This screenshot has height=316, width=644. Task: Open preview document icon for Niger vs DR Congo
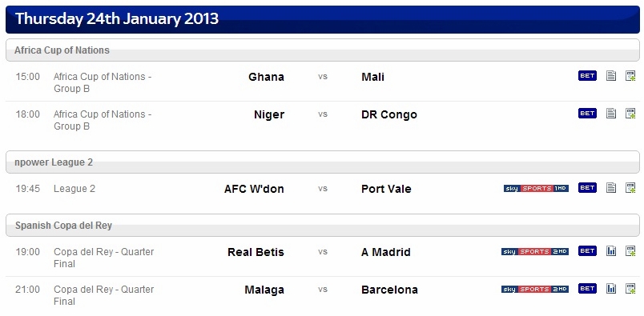611,114
